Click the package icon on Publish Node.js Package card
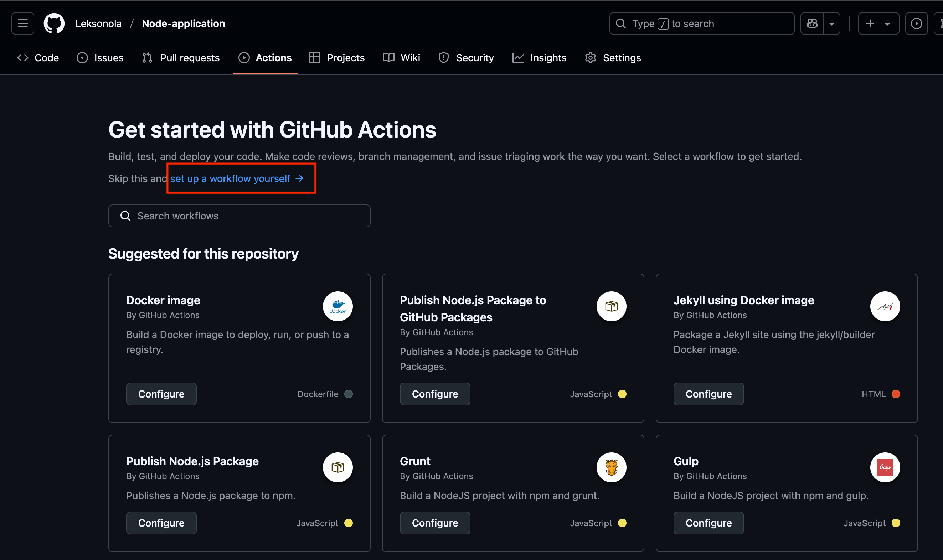 click(x=337, y=467)
